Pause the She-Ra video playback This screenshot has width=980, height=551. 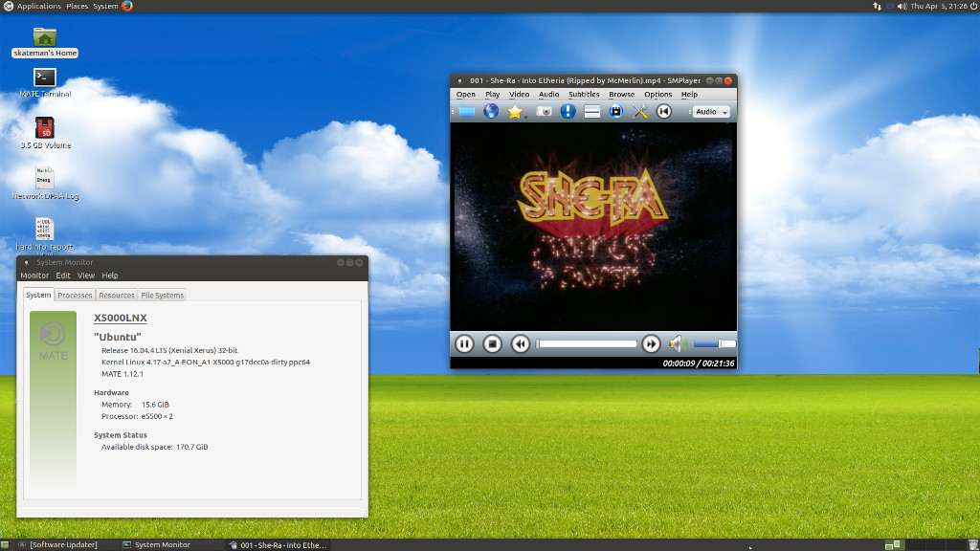[x=464, y=343]
